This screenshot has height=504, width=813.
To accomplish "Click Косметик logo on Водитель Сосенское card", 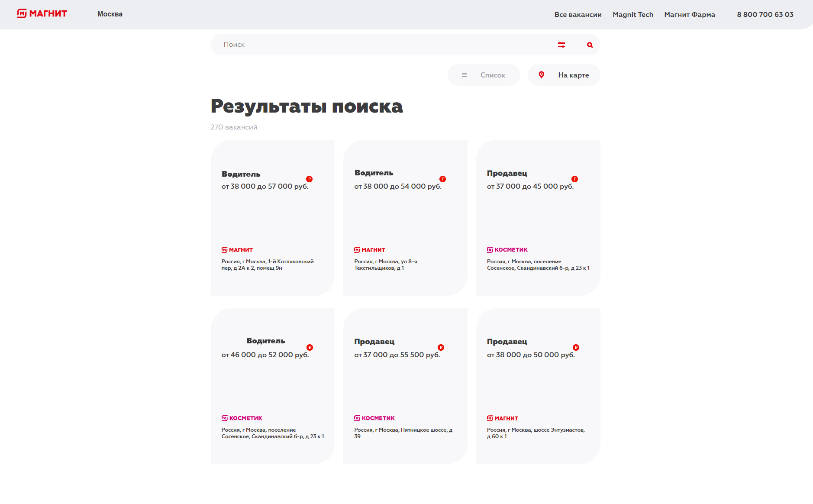I will tap(242, 418).
